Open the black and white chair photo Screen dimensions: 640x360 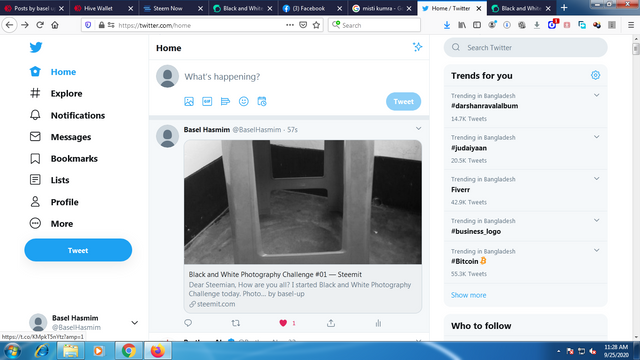303,202
